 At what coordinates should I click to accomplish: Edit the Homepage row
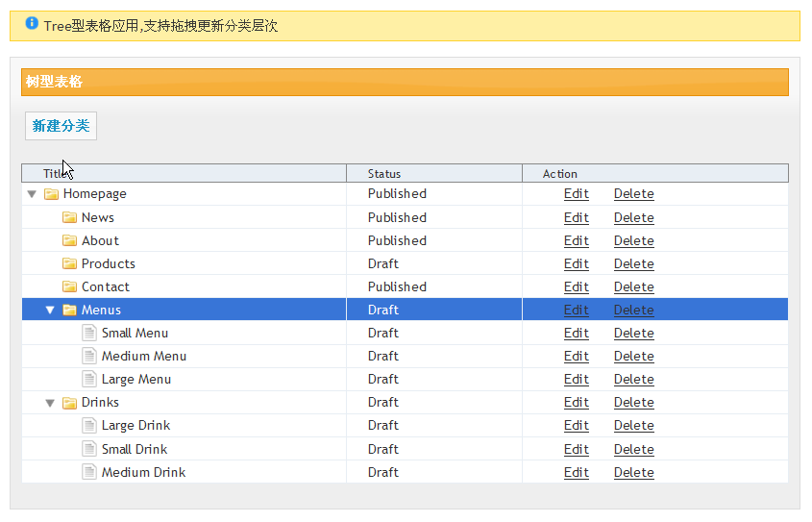(x=577, y=193)
